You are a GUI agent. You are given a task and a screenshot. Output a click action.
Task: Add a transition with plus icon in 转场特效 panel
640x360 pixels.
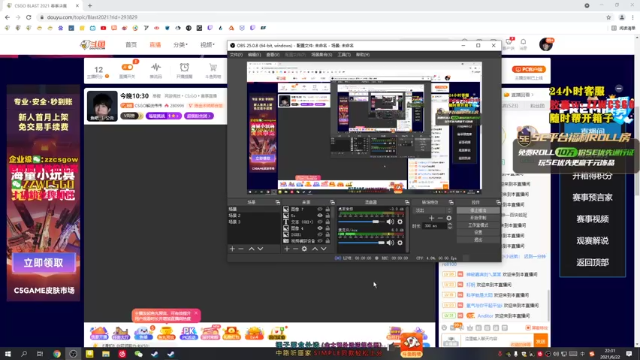coord(431,218)
